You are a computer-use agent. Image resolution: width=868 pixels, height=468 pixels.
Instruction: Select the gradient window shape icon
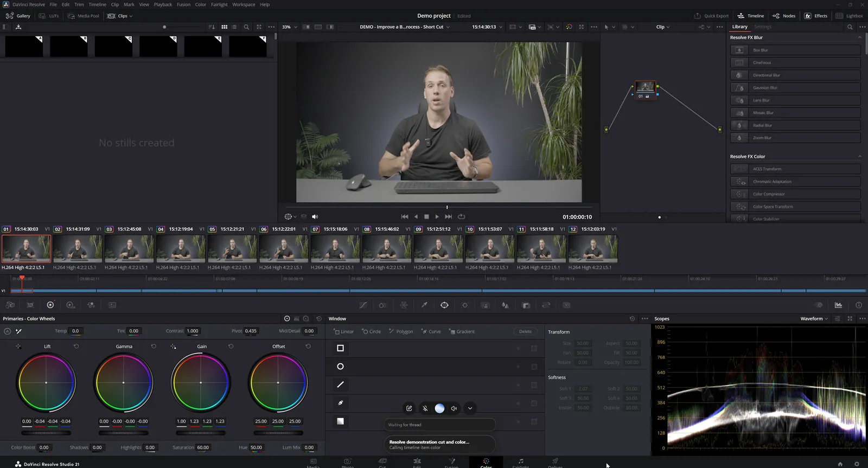tap(340, 421)
